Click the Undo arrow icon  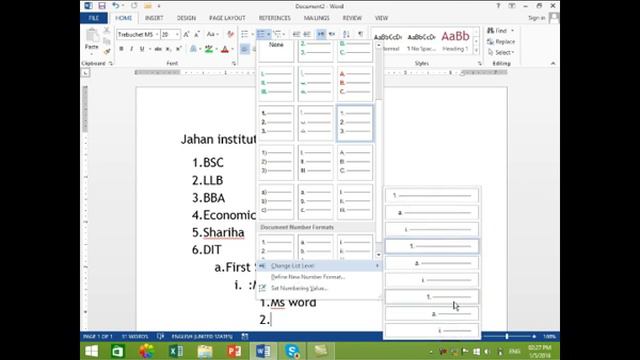[116, 6]
